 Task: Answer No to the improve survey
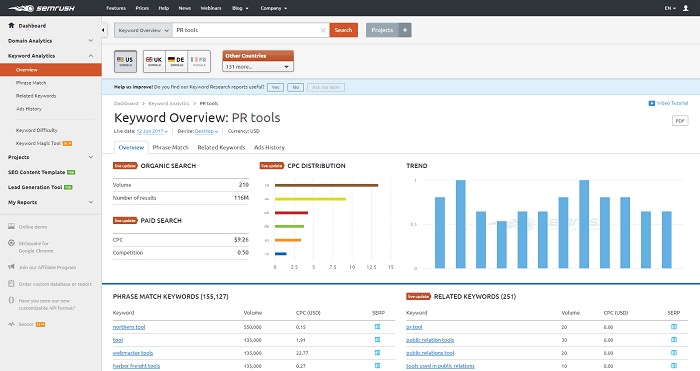pos(296,88)
